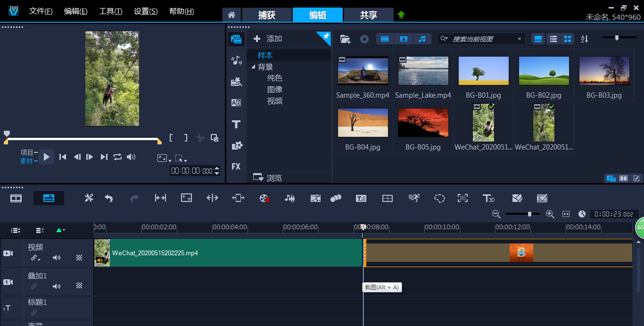644x326 pixels.
Task: Click the Home tab button
Action: pos(231,15)
